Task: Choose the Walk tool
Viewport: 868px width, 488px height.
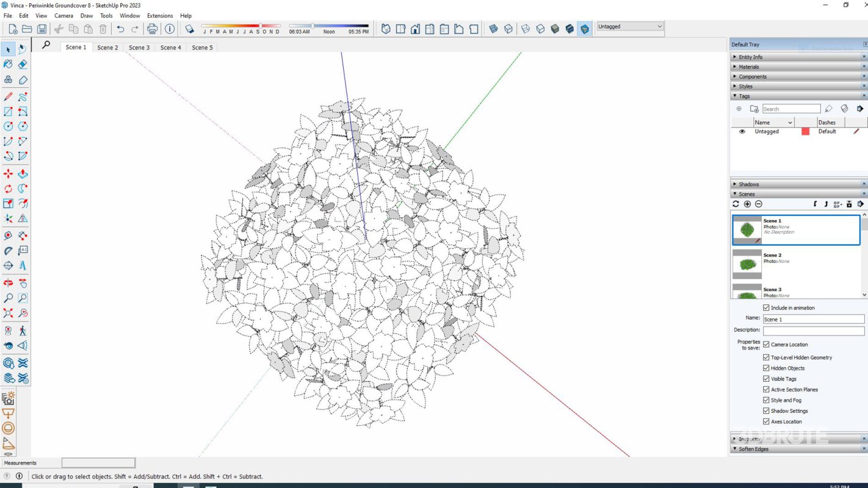Action: pos(23,331)
